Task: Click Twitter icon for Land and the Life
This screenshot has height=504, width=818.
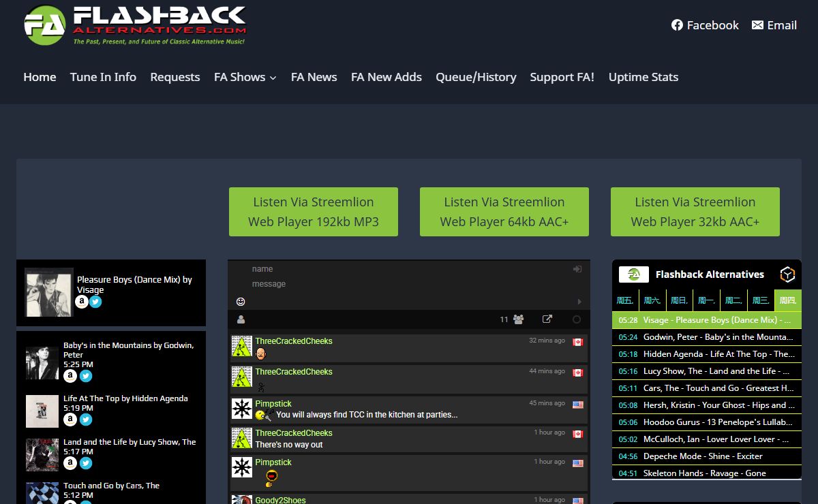Action: [85, 462]
